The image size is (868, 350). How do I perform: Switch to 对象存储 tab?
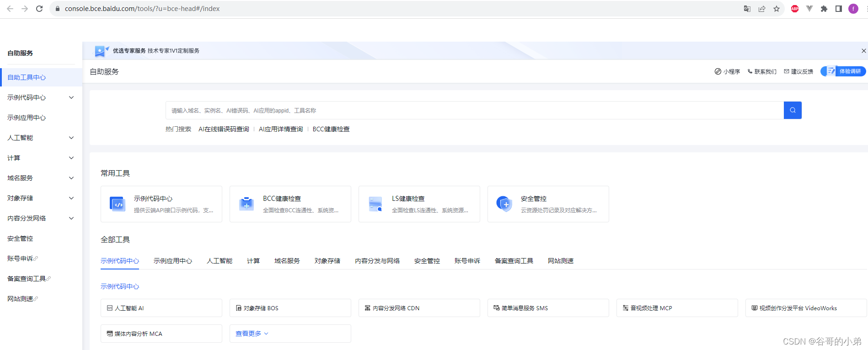[327, 261]
